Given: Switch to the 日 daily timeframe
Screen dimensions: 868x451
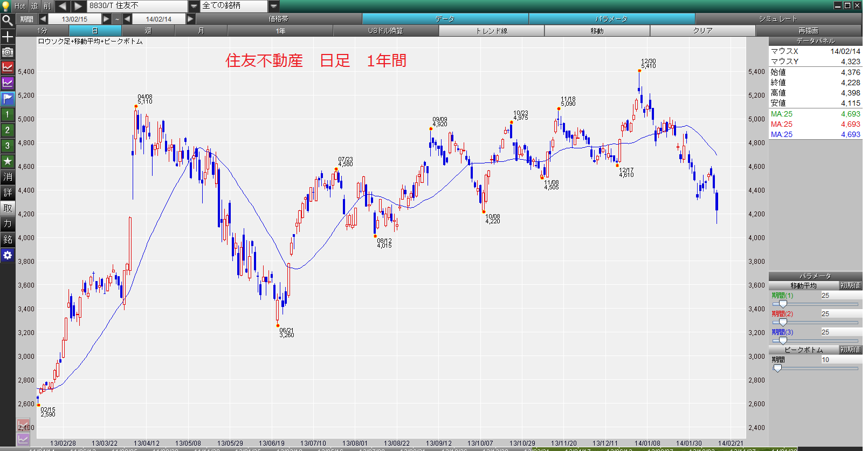Looking at the screenshot, I should pos(95,31).
